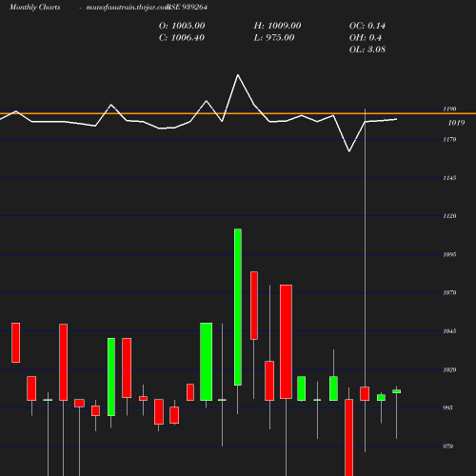
Task: Click the "OC: 0.14" readout
Action: point(367,26)
